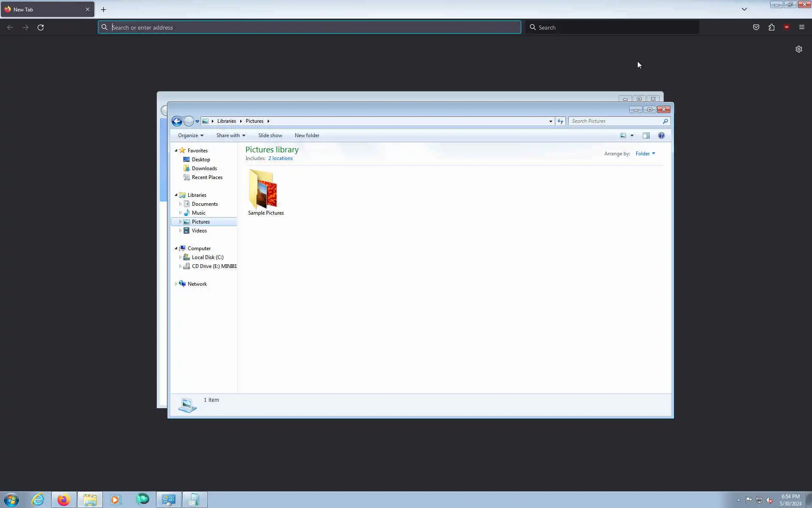Open Firefox extensions puzzle icon
Screen dimensions: 812x508
(x=771, y=28)
